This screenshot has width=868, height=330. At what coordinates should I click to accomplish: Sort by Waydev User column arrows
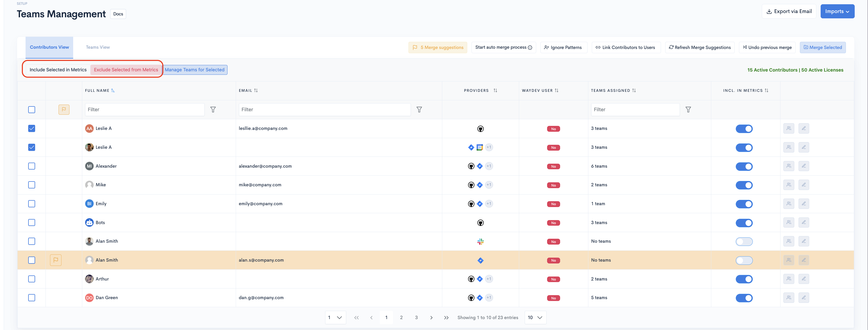pyautogui.click(x=557, y=90)
